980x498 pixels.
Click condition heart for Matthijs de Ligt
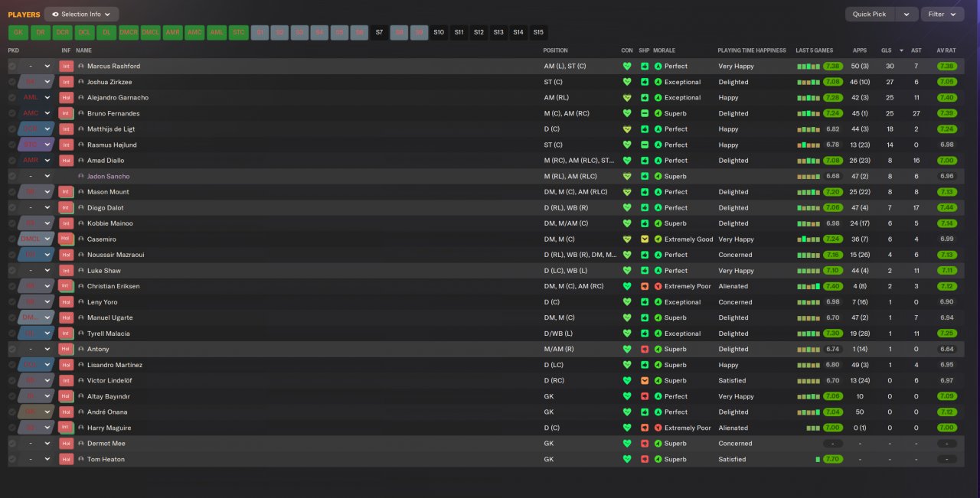pyautogui.click(x=627, y=129)
